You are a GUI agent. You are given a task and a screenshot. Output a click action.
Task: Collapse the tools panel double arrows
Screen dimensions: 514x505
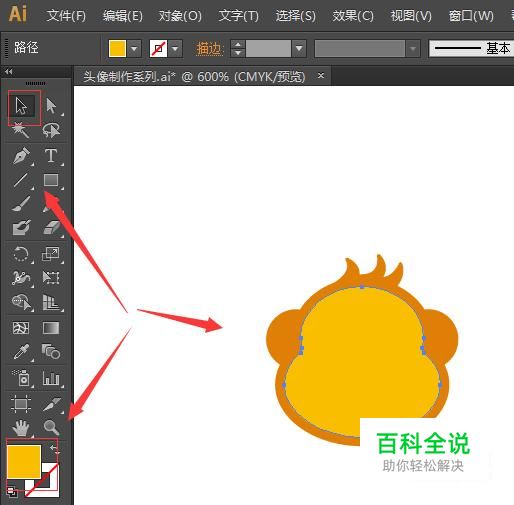(9, 71)
